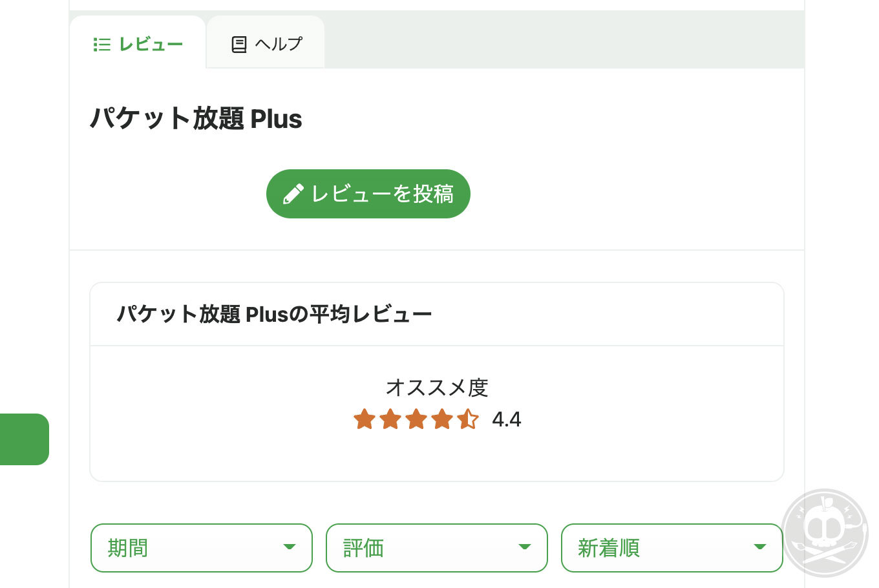
Task: Click the pencil icon on the post button
Action: [293, 194]
